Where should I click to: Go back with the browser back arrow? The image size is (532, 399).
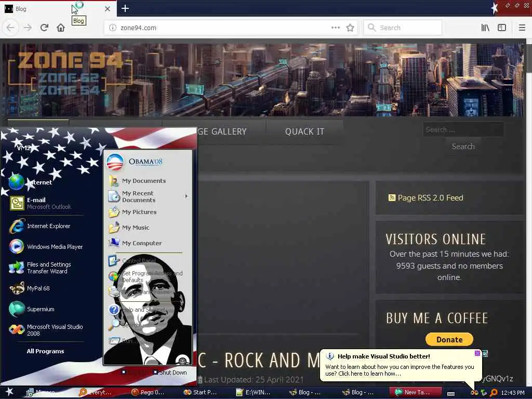pos(10,28)
